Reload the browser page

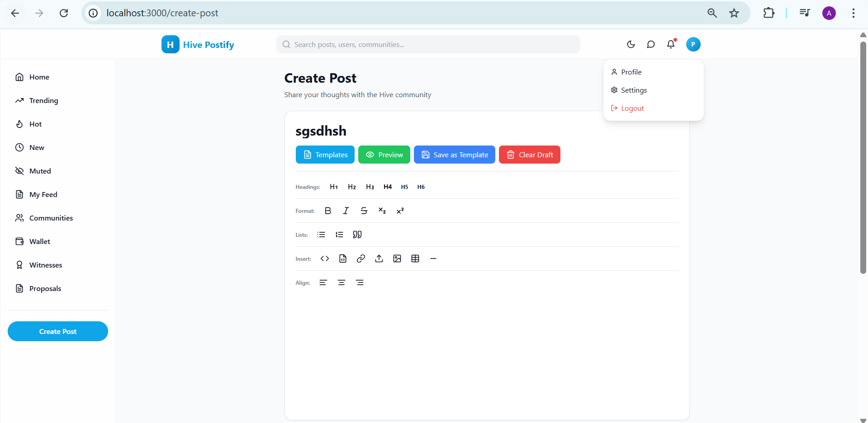click(x=64, y=13)
